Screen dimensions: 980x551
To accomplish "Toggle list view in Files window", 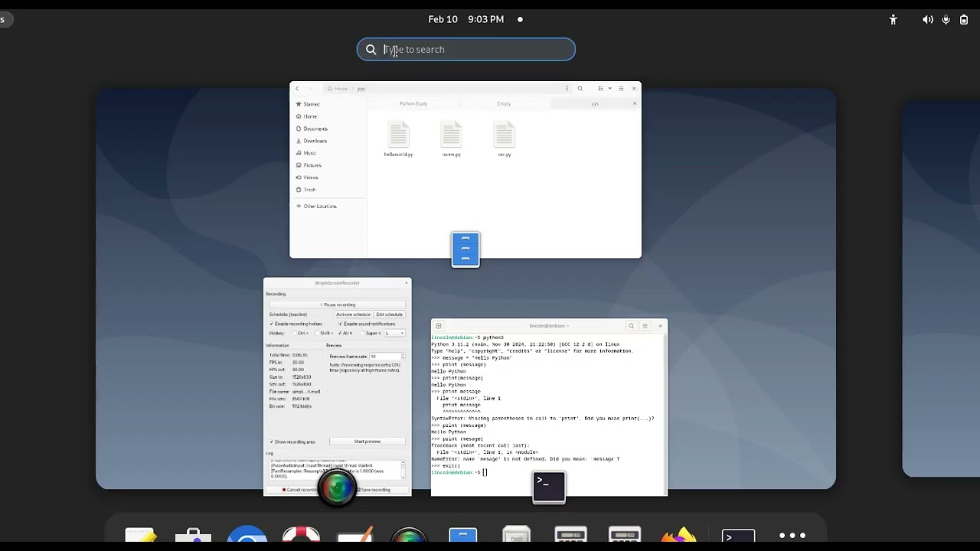I will 600,89.
